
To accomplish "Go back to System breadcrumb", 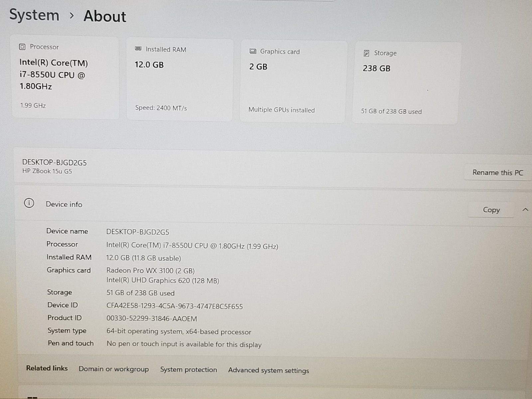I will pyautogui.click(x=34, y=15).
